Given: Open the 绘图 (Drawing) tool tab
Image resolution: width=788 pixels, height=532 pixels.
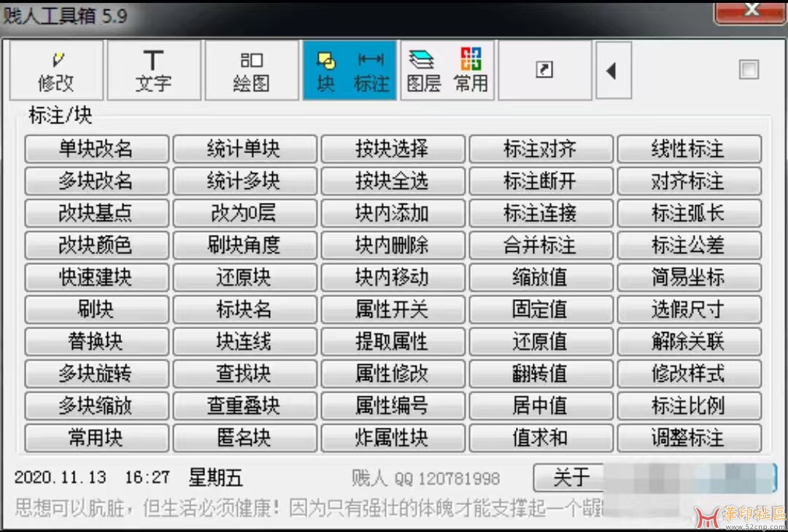Looking at the screenshot, I should 251,71.
